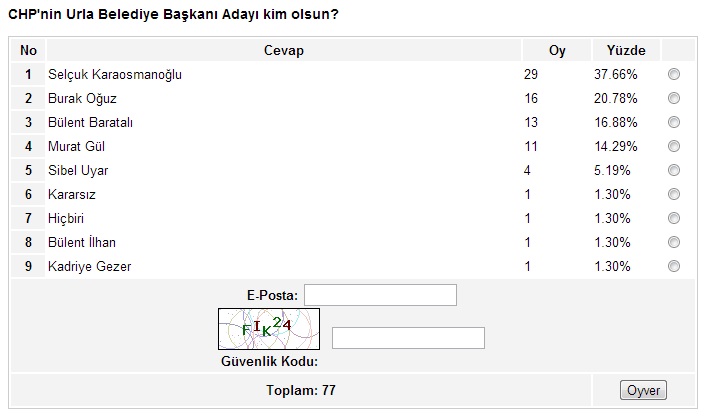Click the E-Posta input field
The width and height of the screenshot is (707, 419).
(x=380, y=295)
